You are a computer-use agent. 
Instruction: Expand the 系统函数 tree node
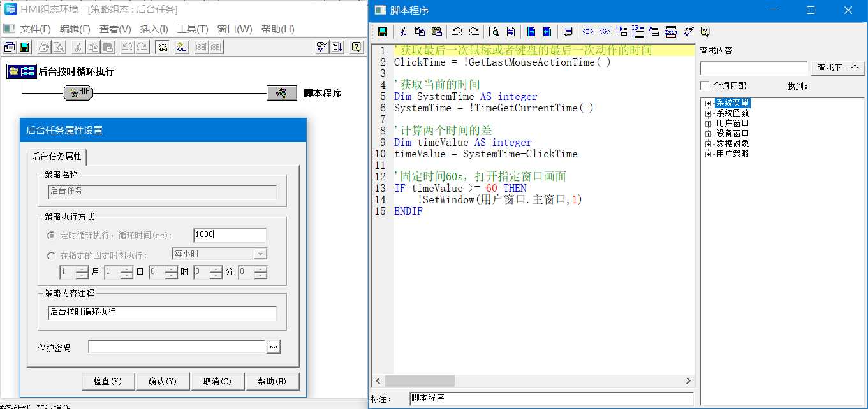pos(707,113)
